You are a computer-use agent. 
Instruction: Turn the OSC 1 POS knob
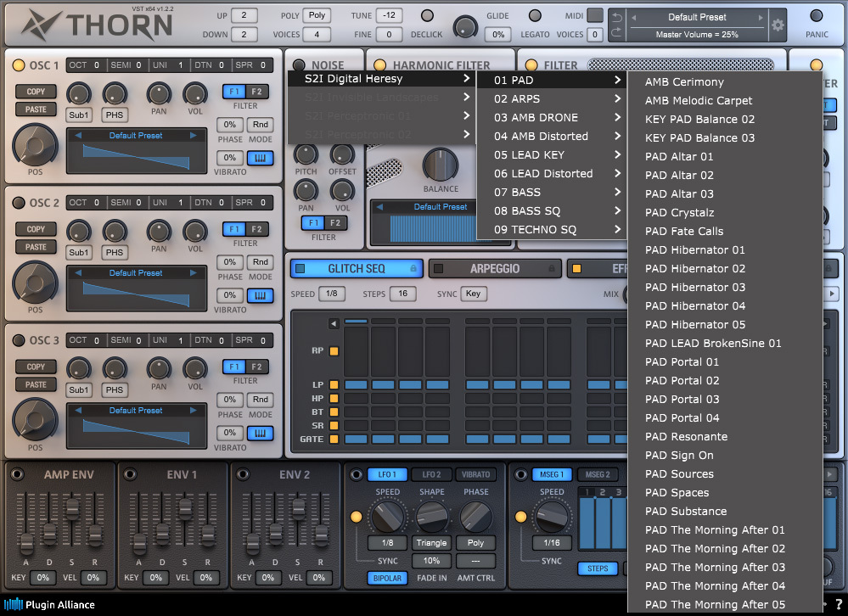[35, 145]
